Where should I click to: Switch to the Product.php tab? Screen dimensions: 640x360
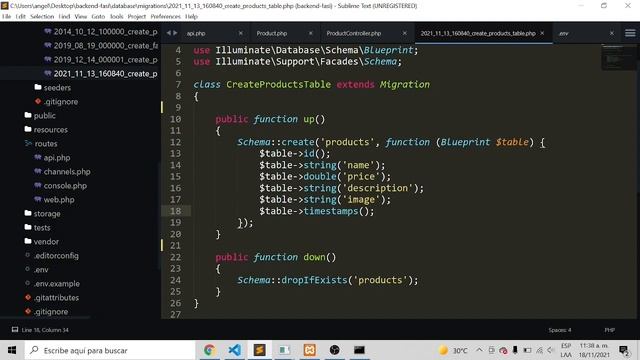coord(272,33)
